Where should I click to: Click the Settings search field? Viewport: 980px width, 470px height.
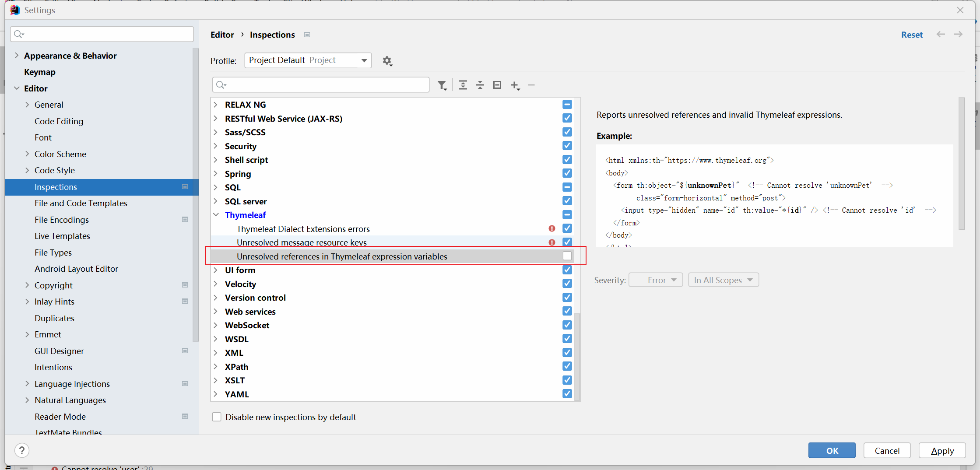pyautogui.click(x=102, y=34)
